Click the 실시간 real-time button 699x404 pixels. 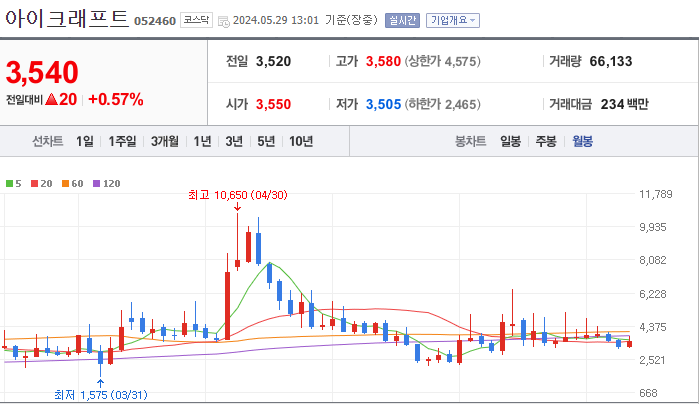tap(402, 21)
